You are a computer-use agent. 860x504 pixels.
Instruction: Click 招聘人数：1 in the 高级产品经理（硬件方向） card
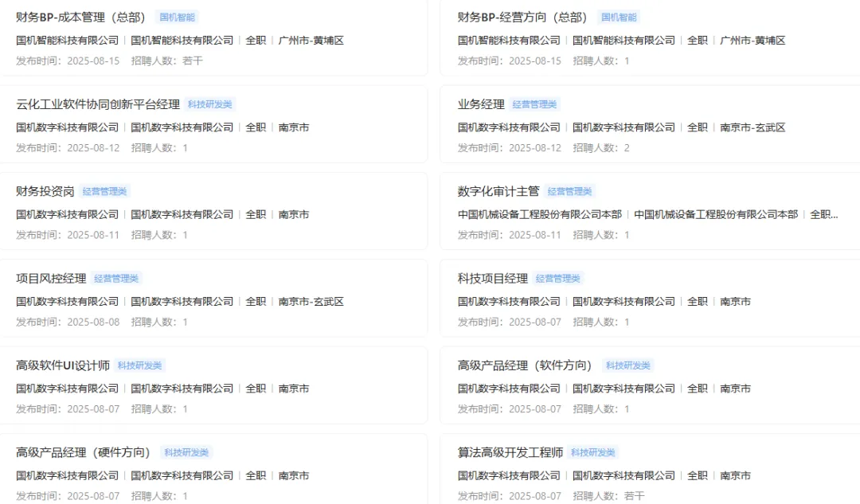point(159,496)
